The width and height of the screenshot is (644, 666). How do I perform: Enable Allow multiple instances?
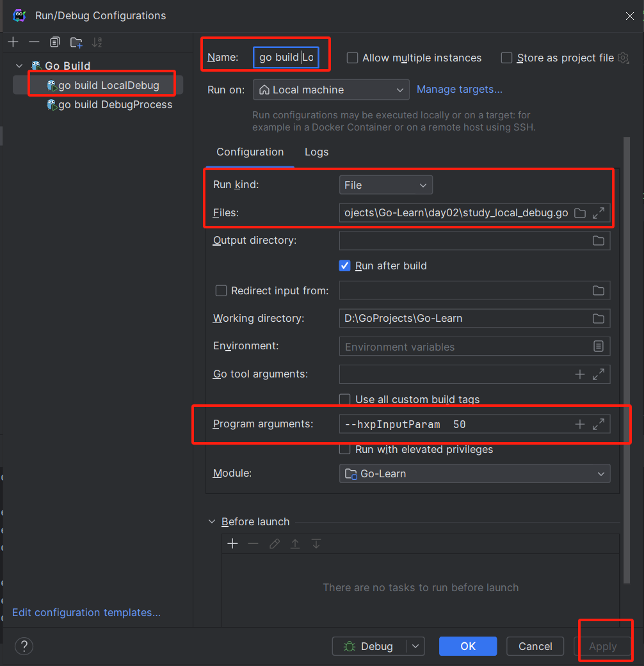coord(352,58)
